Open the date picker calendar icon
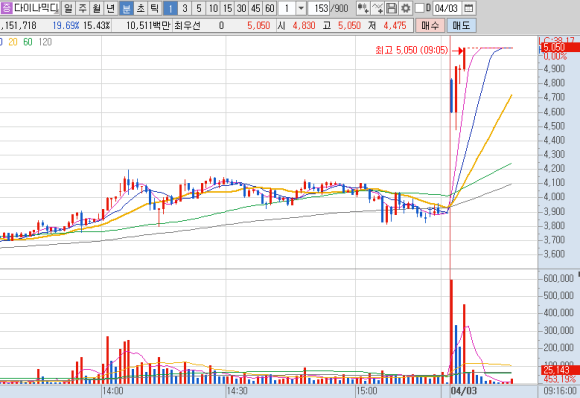Viewport: 580px width, 398px height. [469, 8]
